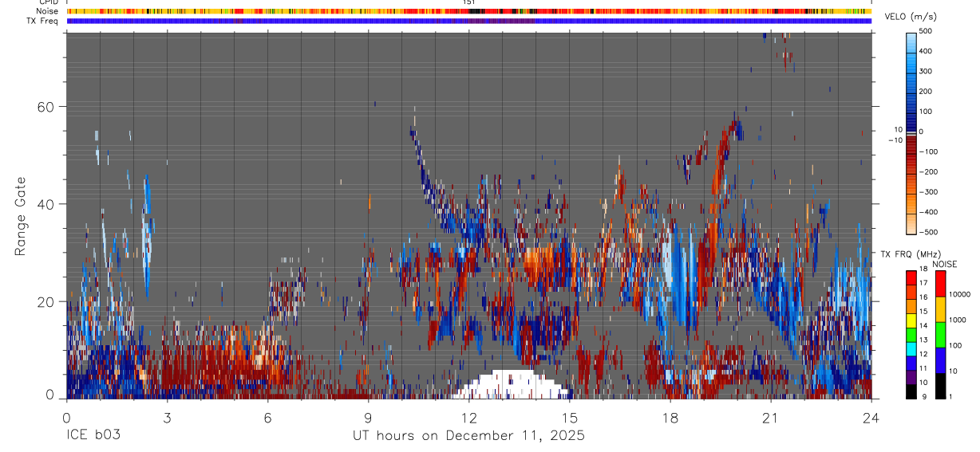Click the y-axis tick label 60

[x=45, y=106]
